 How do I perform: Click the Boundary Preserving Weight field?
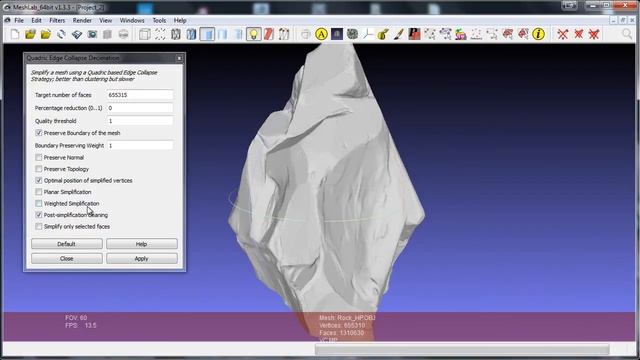click(140, 146)
